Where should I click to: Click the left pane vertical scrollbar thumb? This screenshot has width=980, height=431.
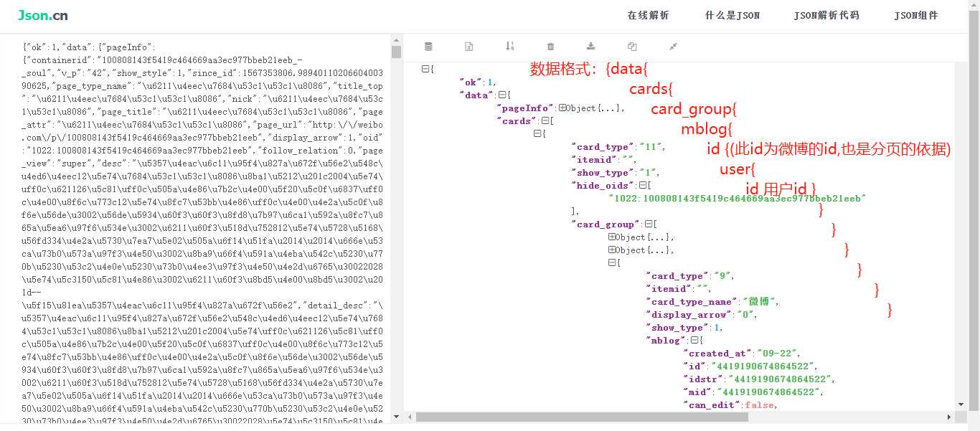[x=396, y=52]
